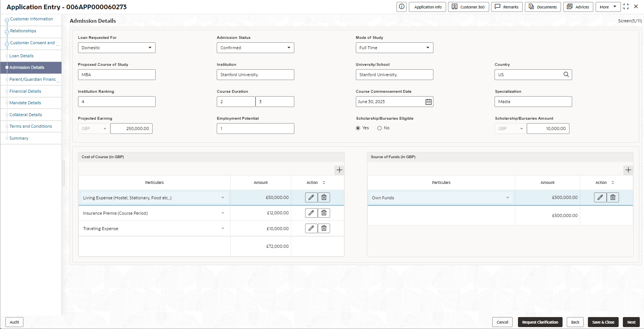Edit the Insurance Premia row
The height and width of the screenshot is (329, 644).
tap(311, 213)
